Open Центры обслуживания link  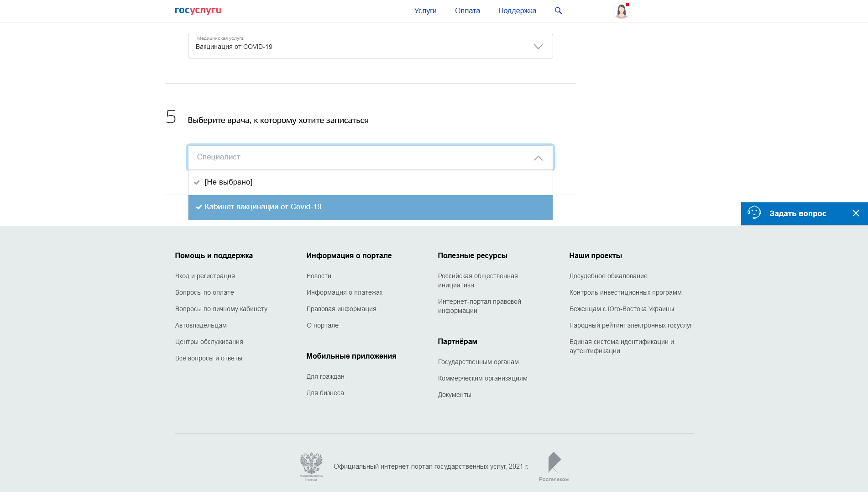[x=209, y=342]
